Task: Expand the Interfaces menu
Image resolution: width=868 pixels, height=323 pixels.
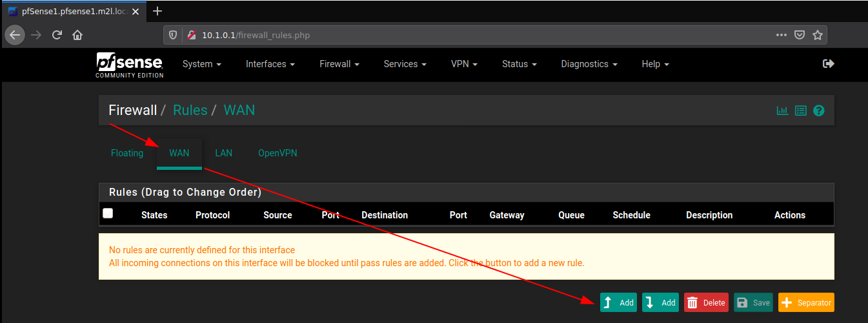Action: tap(270, 64)
